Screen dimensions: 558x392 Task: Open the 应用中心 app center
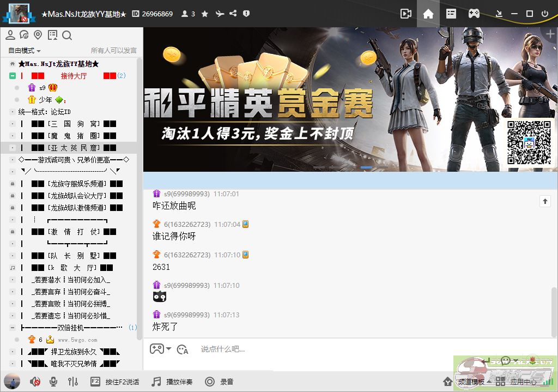click(516, 382)
